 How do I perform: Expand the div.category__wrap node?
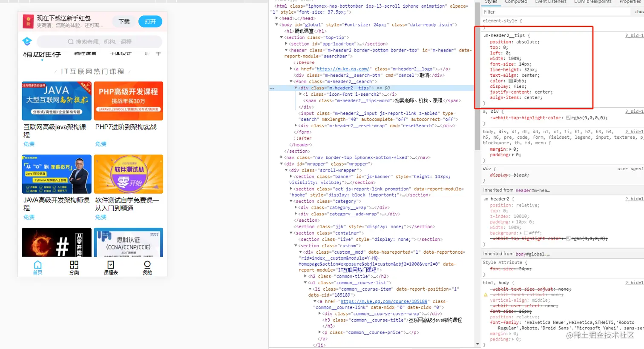point(296,208)
